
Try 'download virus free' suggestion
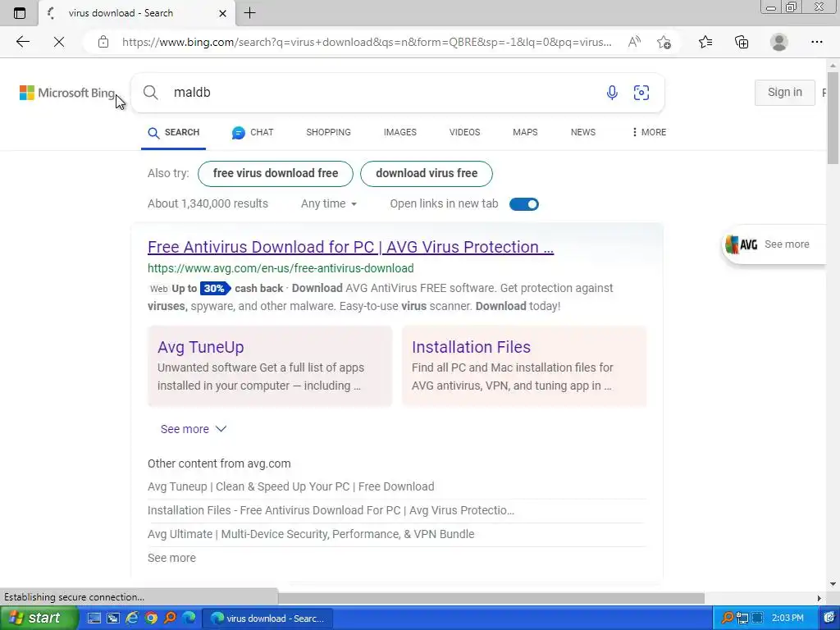(x=427, y=174)
